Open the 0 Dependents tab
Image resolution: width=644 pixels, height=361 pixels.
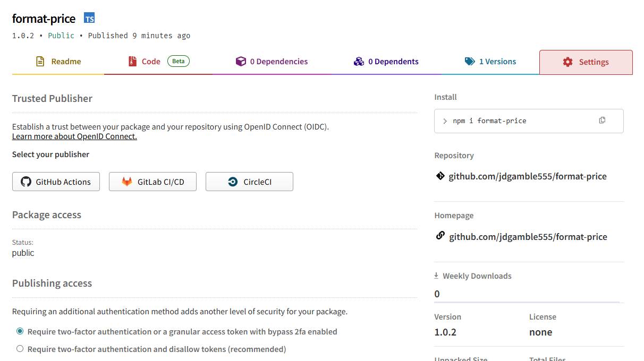tap(386, 62)
